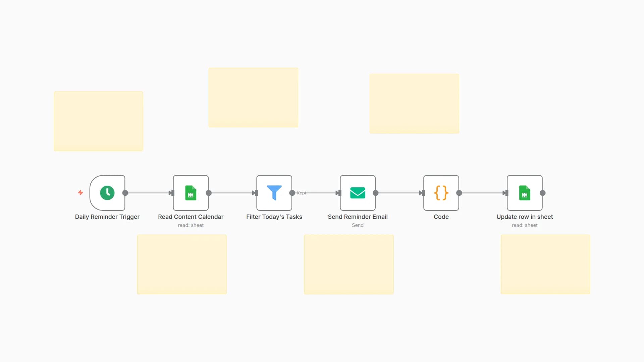The image size is (644, 362).
Task: Select sticky note below Read Content Calendar
Action: tap(181, 264)
